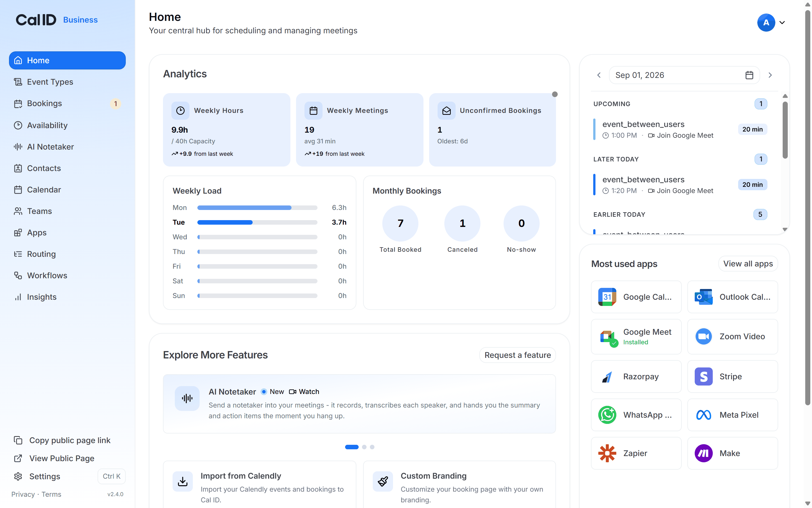The image size is (812, 508).
Task: Click the Total Booked circle showing 7
Action: 400,224
